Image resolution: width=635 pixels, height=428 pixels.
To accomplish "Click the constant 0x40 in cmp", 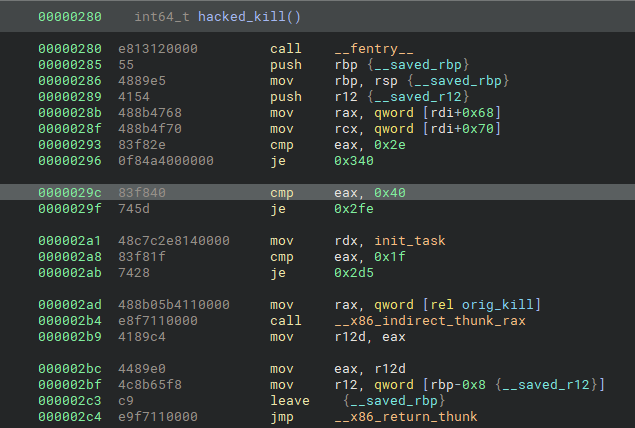I will tap(390, 193).
